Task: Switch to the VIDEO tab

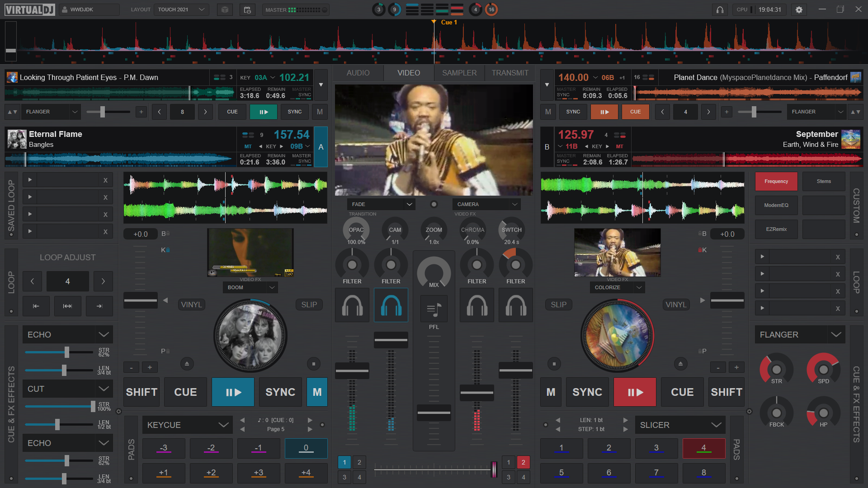Action: click(409, 73)
